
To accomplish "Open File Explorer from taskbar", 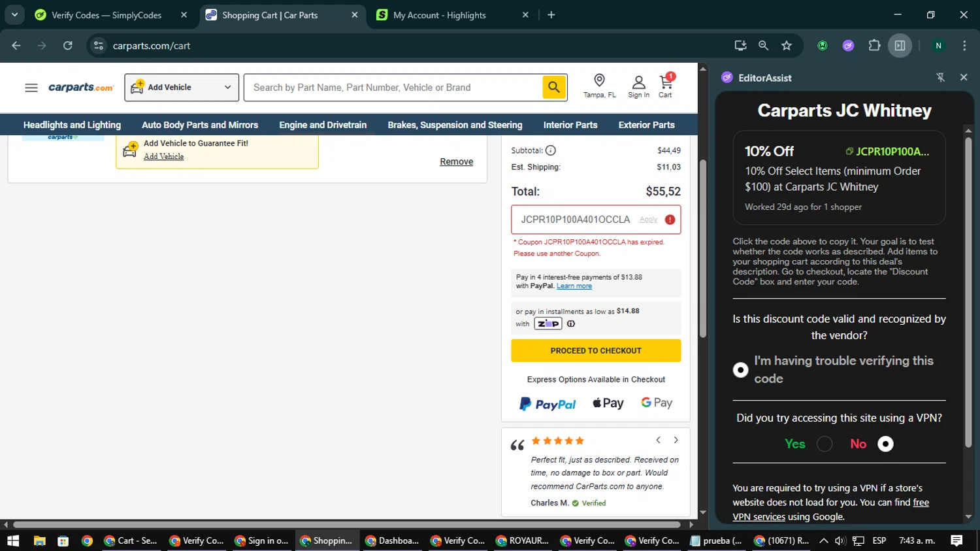I will 39,541.
